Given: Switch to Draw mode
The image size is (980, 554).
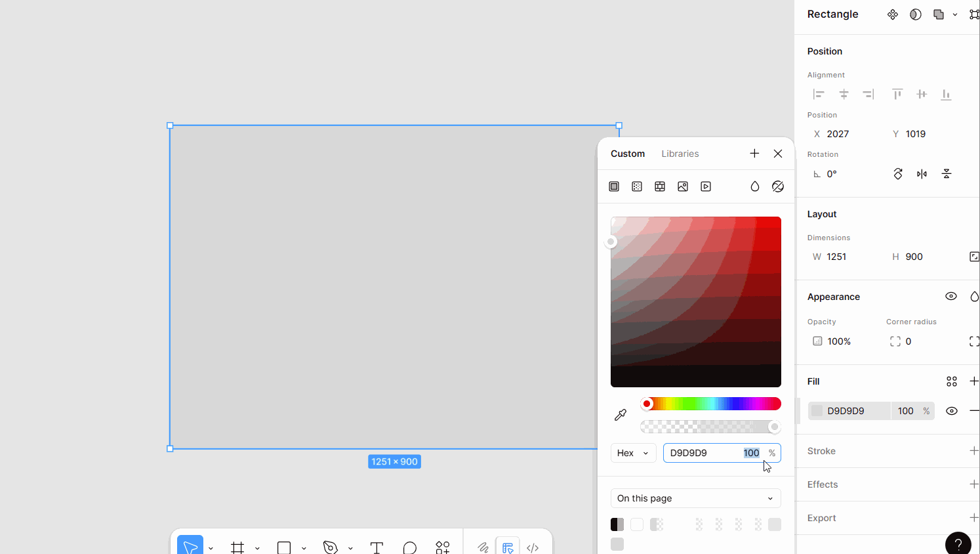Looking at the screenshot, I should point(483,547).
